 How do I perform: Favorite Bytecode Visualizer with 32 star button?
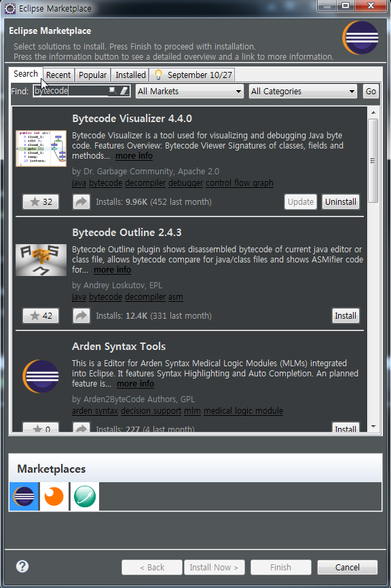41,201
